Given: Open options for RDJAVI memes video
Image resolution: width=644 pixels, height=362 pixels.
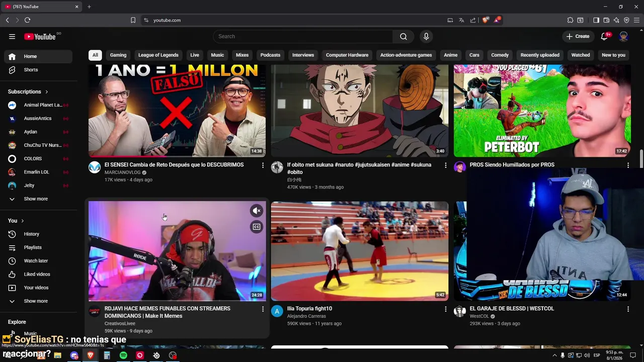Looking at the screenshot, I should (x=262, y=309).
